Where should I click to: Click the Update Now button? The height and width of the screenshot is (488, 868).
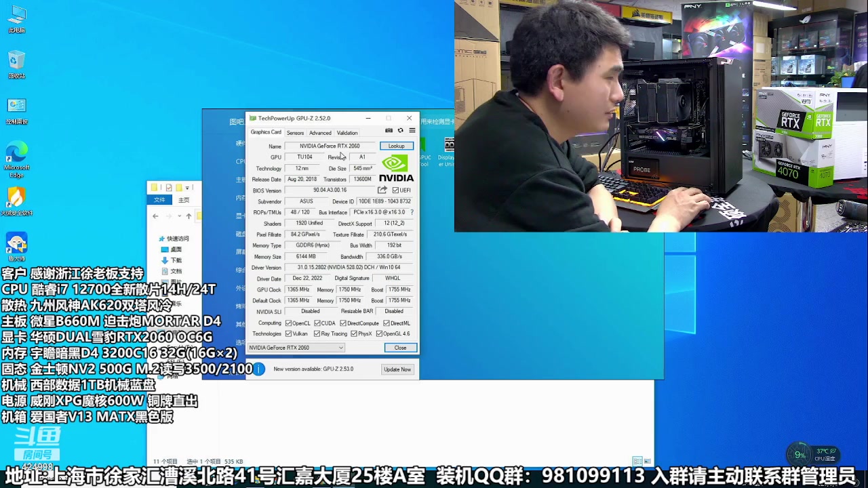(x=397, y=369)
